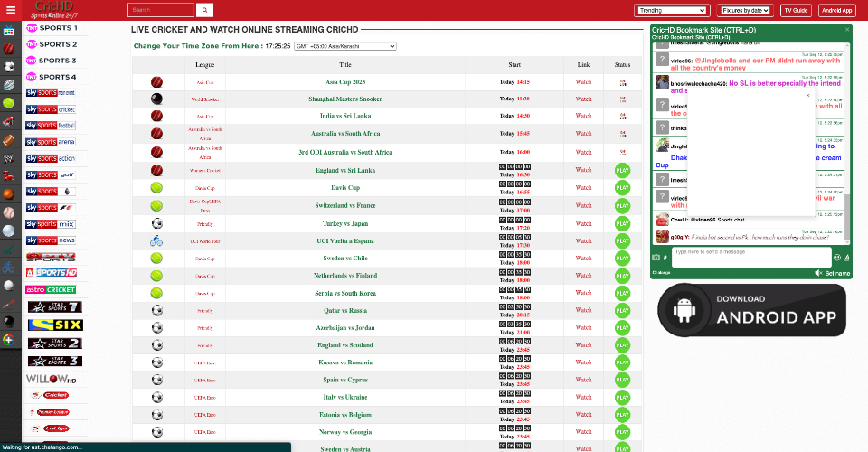The width and height of the screenshot is (868, 452).
Task: Select the WWE wrestling sidebar icon
Action: click(9, 158)
